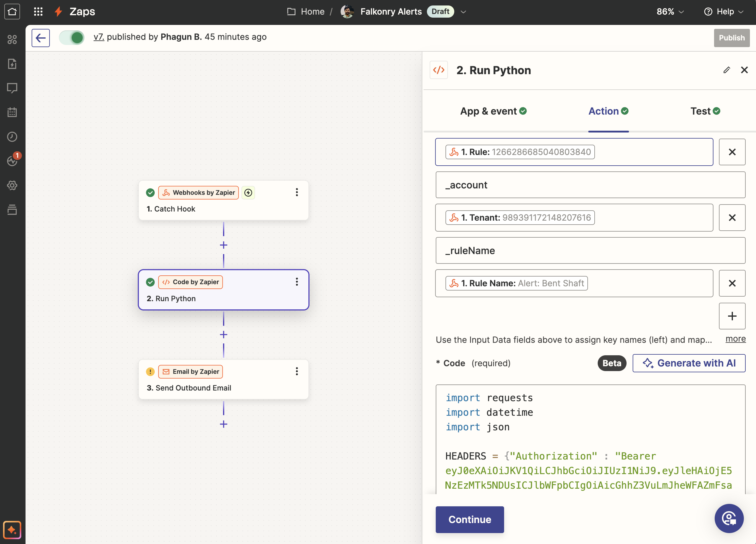756x544 pixels.
Task: Remove the Tenant input data row
Action: (x=732, y=218)
